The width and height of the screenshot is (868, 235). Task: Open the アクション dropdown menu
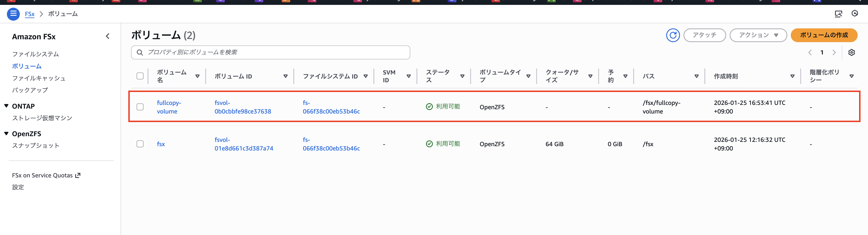(x=758, y=35)
